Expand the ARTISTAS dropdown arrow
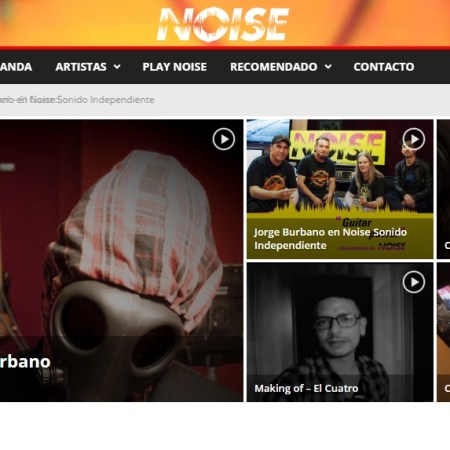 (117, 67)
